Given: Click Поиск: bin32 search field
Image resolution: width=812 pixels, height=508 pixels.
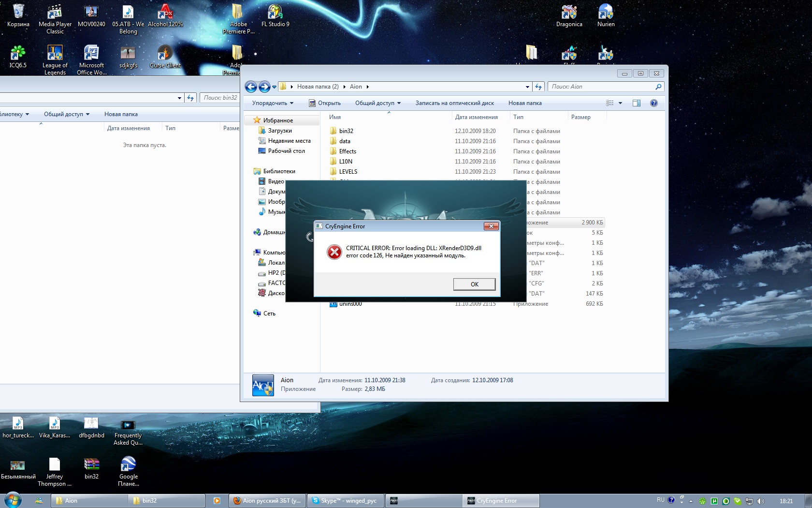Looking at the screenshot, I should click(x=220, y=98).
